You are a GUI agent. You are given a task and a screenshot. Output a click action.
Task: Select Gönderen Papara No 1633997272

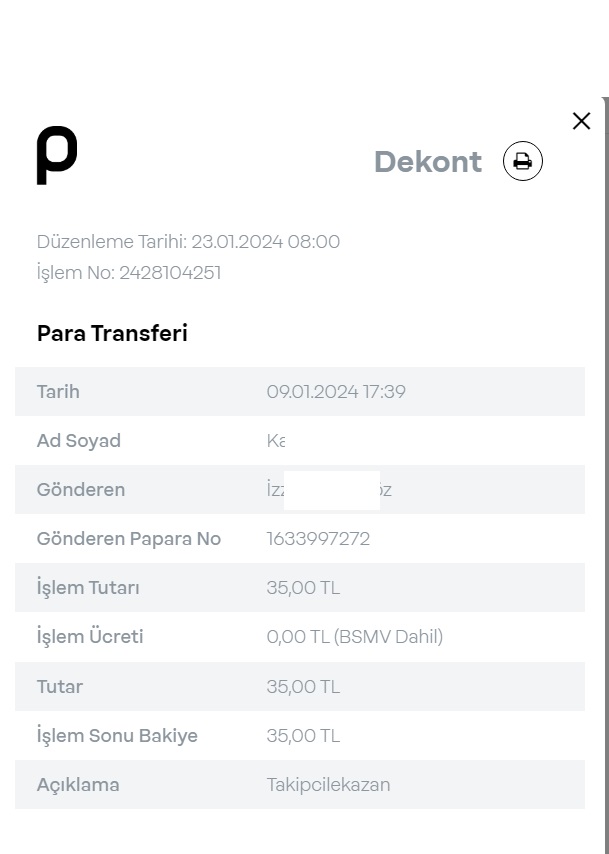[x=318, y=539]
